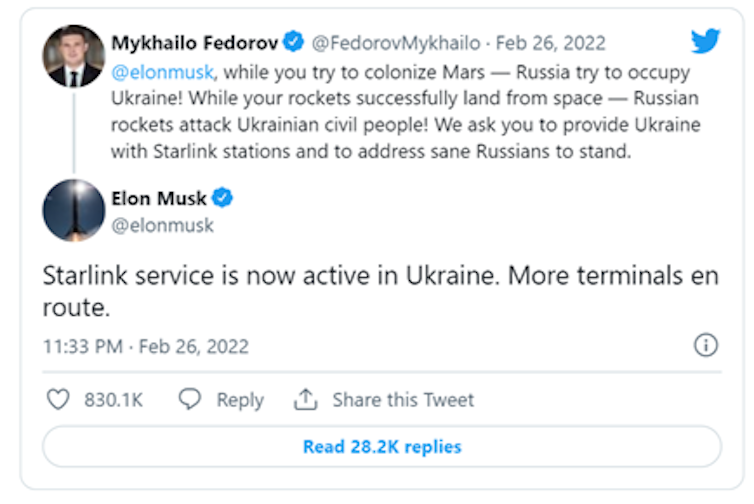This screenshot has height=504, width=754.
Task: Click the Twitter bird logo
Action: [x=706, y=41]
